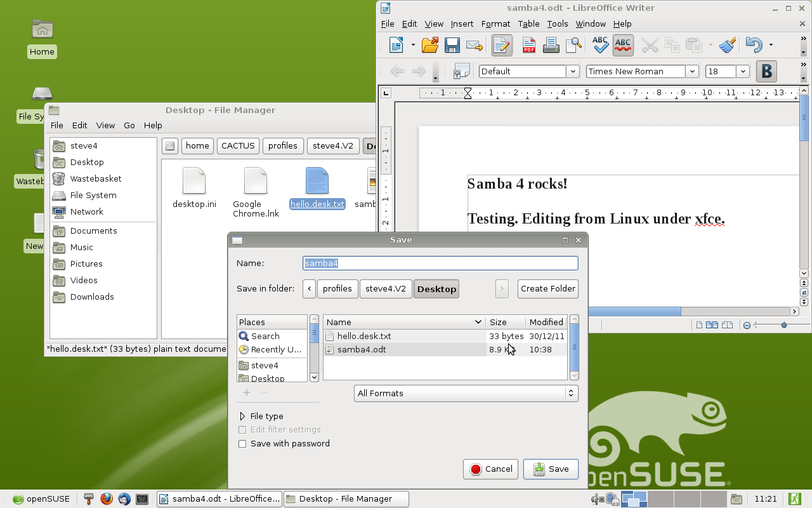The height and width of the screenshot is (508, 812).
Task: Apply bold formatting to text
Action: pyautogui.click(x=766, y=71)
